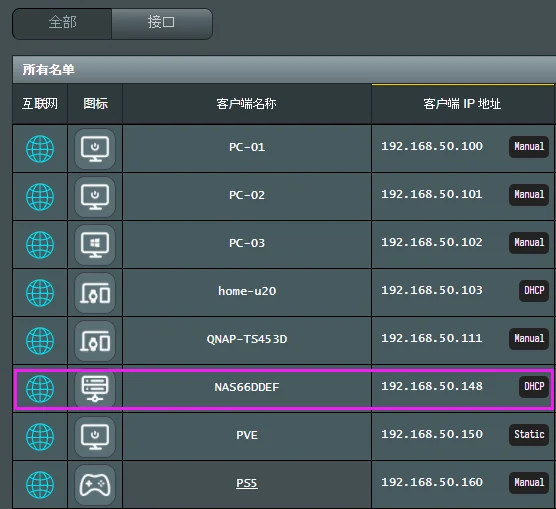Click the PS5 gamepad icon
Viewport: 556px width, 509px height.
click(x=95, y=485)
